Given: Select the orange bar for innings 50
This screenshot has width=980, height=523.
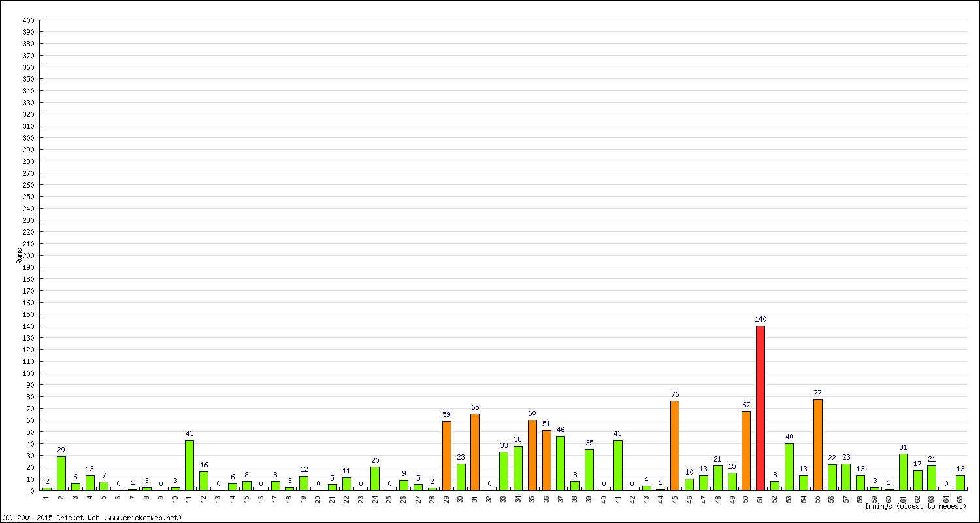Looking at the screenshot, I should pyautogui.click(x=746, y=451).
